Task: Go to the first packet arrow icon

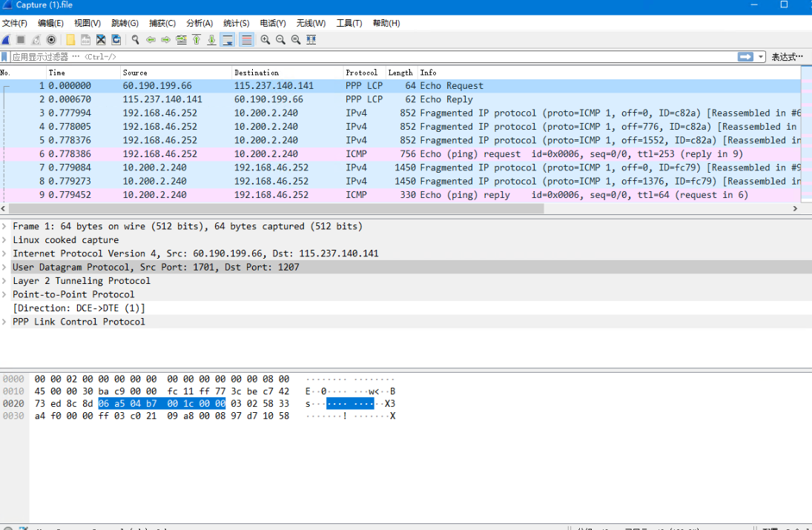Action: tap(197, 40)
